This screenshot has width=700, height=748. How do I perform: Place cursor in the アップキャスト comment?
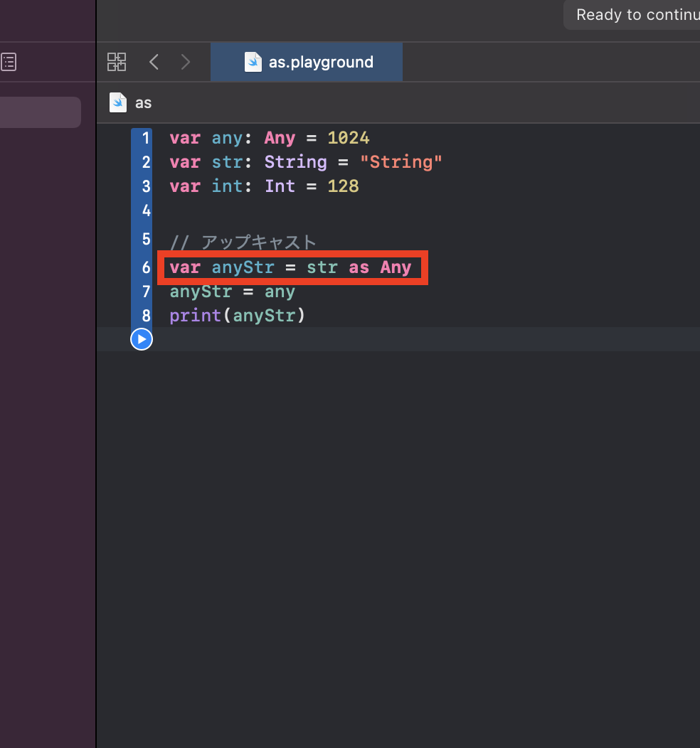coord(243,242)
